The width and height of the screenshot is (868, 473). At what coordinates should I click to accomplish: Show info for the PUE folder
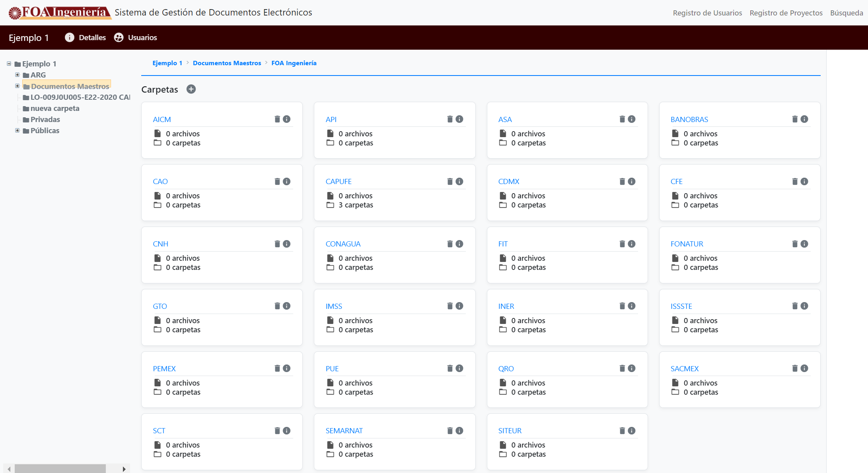tap(459, 368)
